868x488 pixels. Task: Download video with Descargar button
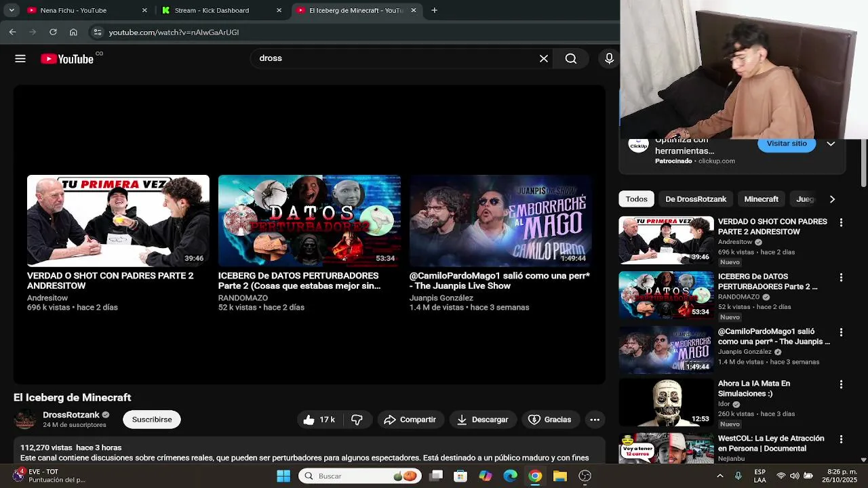483,420
